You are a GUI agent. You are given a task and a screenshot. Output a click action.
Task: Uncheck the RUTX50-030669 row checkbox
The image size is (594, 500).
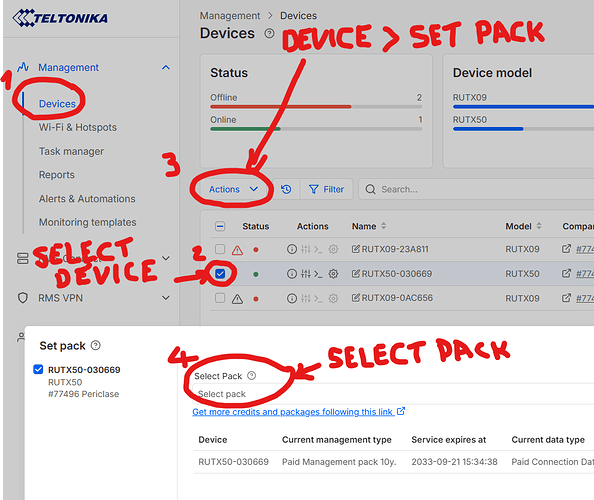[220, 273]
